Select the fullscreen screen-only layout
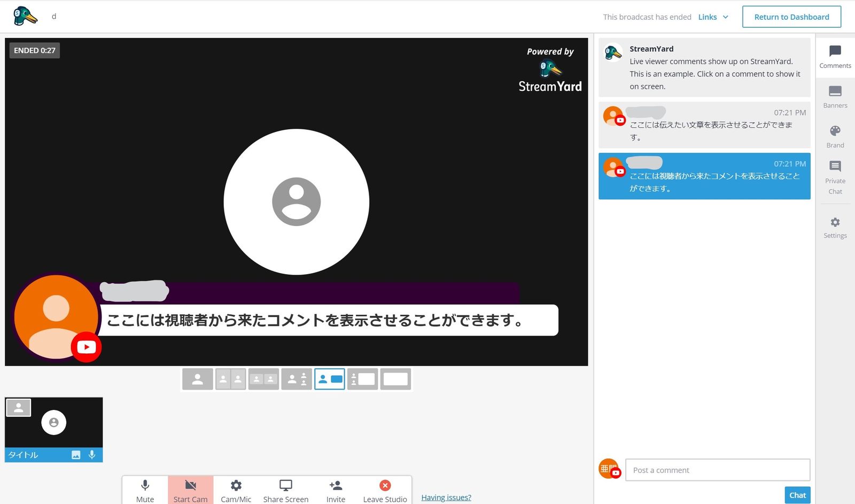 tap(395, 379)
